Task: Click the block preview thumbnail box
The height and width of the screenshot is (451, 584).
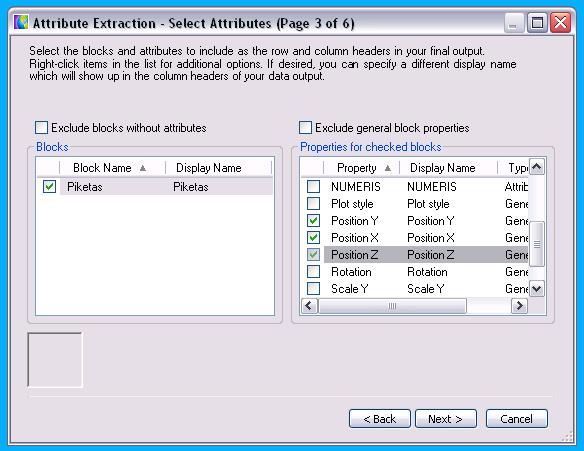Action: (x=55, y=360)
